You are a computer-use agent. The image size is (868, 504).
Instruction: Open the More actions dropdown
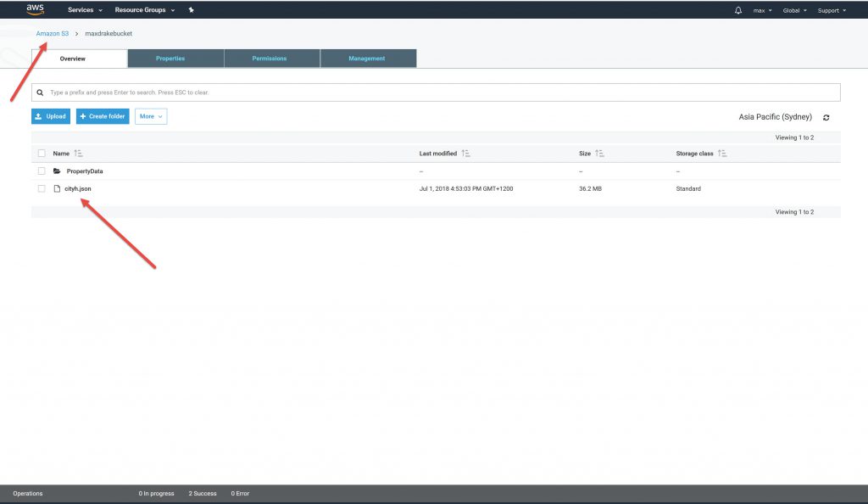(151, 116)
